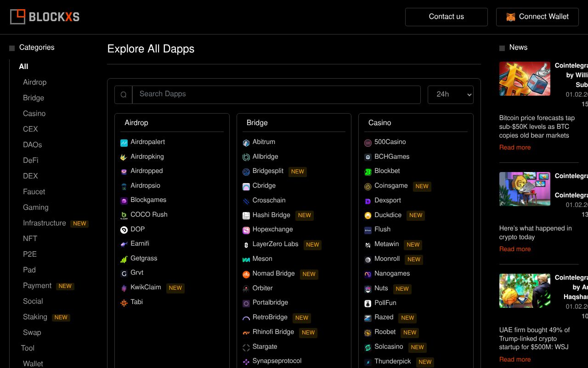
Task: Open the Bitcoin news thumbnail image
Action: point(525,79)
